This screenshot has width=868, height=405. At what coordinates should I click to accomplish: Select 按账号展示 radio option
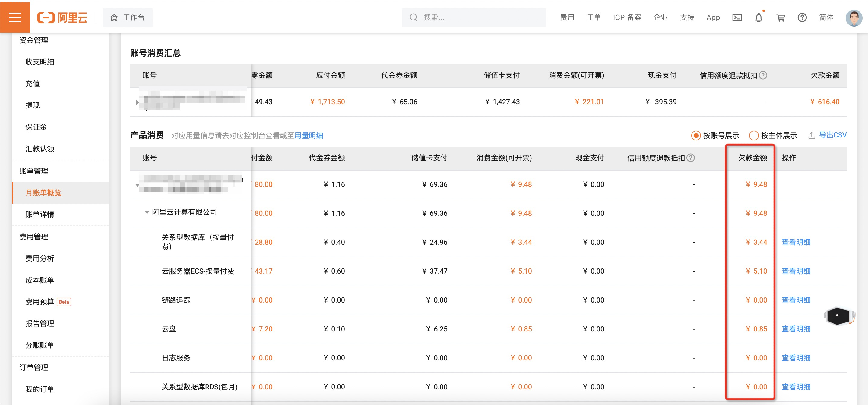[x=695, y=135]
